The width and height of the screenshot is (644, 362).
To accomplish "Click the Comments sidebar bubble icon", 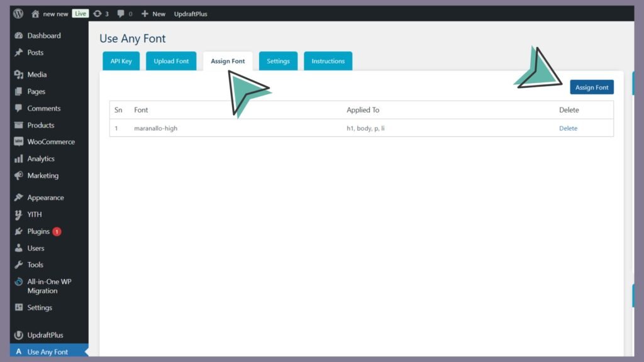I will pyautogui.click(x=18, y=108).
